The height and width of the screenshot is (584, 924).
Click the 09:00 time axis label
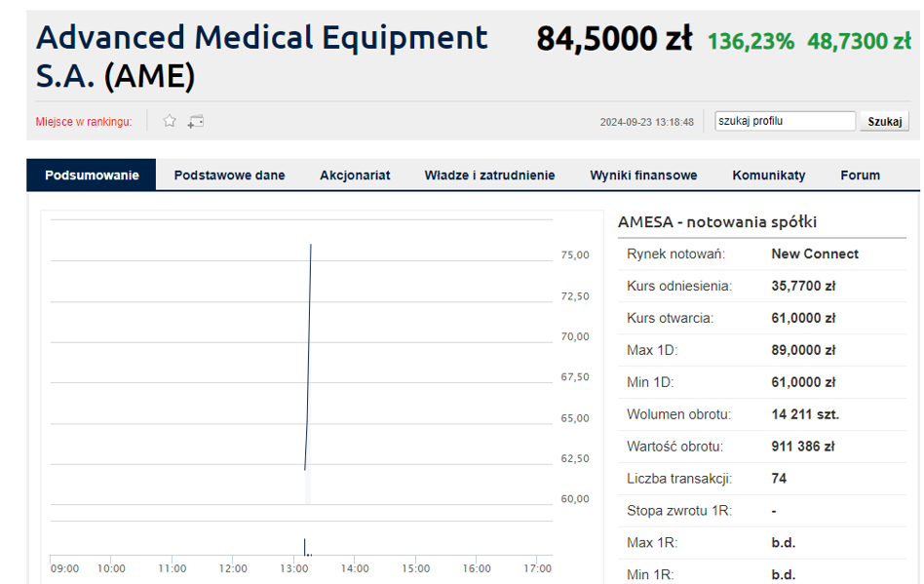(65, 568)
